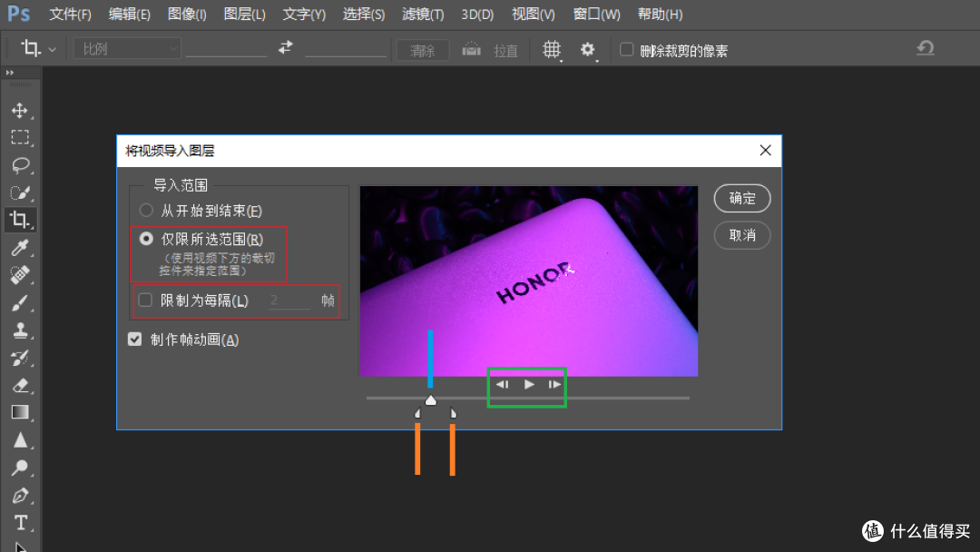This screenshot has height=552, width=980.
Task: Select the Gradient tool
Action: point(20,412)
